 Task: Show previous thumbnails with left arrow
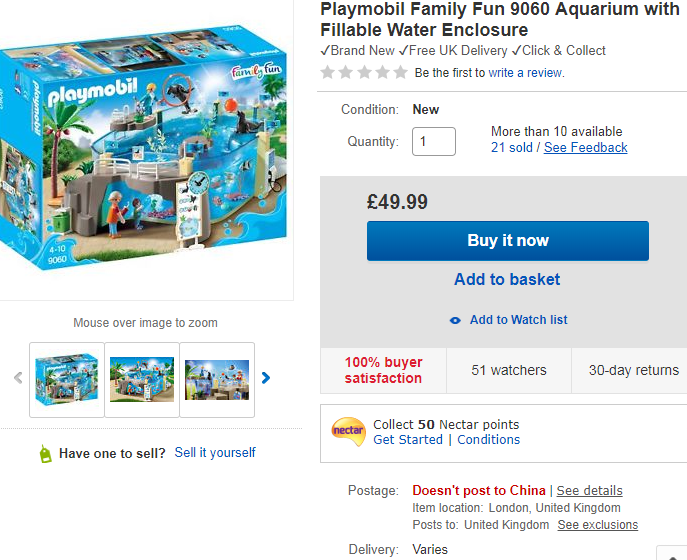[x=18, y=378]
